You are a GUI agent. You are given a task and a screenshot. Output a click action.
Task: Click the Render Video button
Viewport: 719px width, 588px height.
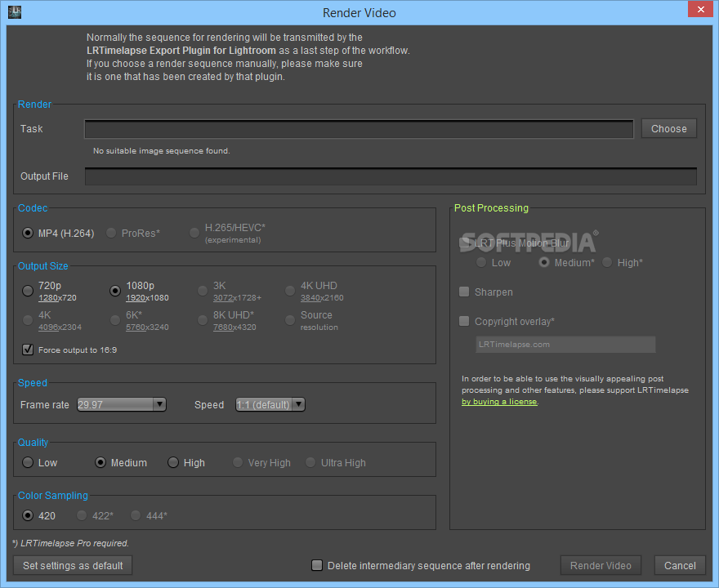[601, 566]
